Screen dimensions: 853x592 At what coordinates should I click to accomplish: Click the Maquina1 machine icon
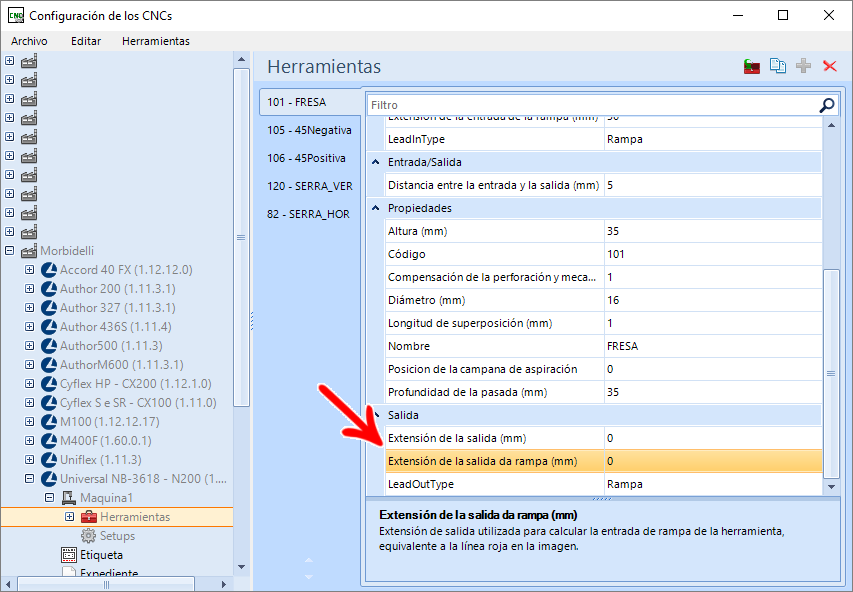click(69, 498)
